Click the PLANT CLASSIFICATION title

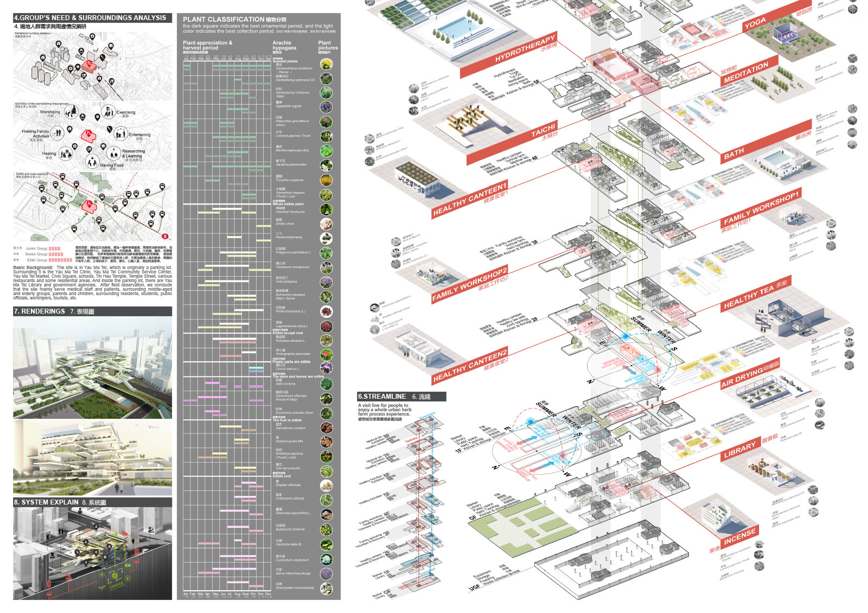[224, 19]
